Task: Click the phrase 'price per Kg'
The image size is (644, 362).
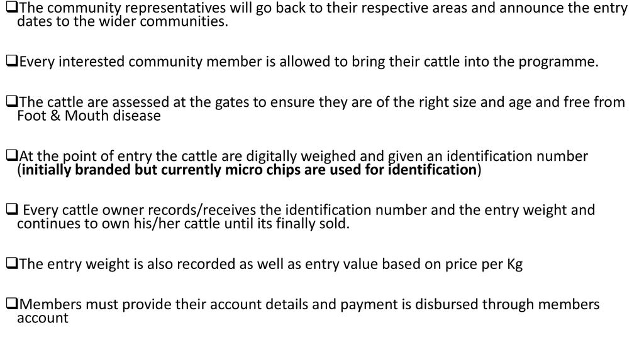Action: [484, 264]
